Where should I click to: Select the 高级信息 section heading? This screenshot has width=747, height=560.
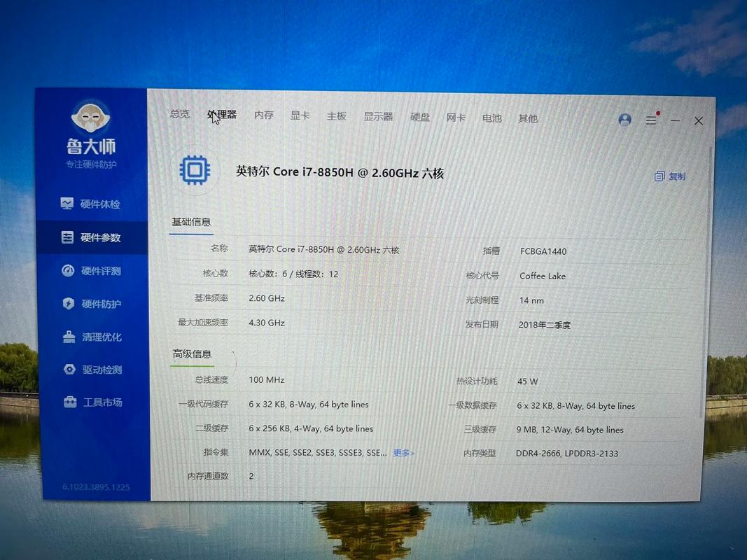192,353
